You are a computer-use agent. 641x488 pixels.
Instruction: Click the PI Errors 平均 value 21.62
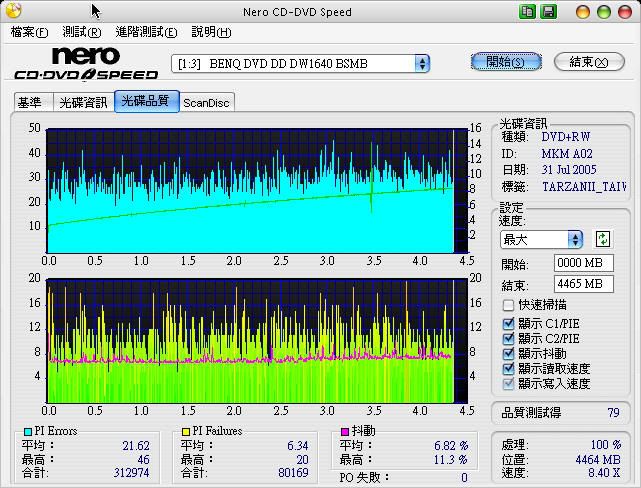(x=136, y=445)
